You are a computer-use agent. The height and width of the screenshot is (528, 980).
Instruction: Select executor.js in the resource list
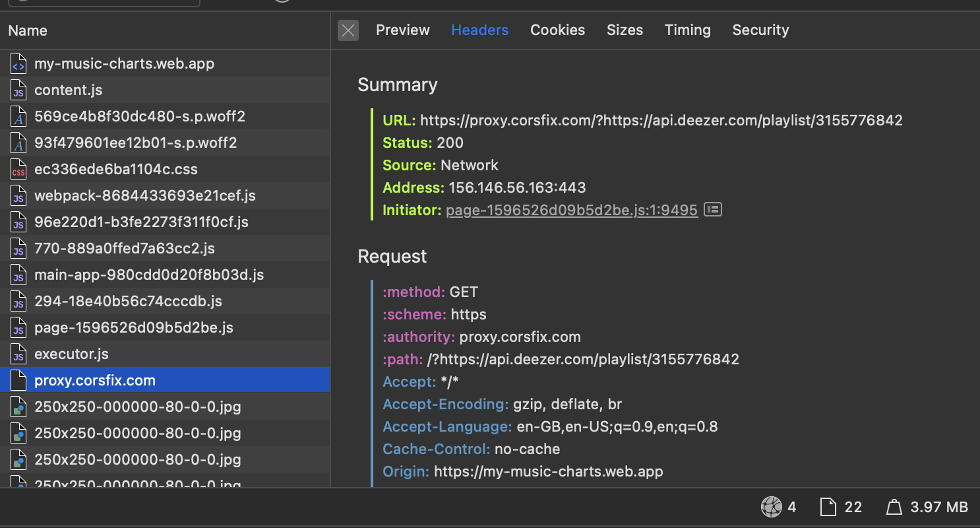point(165,354)
